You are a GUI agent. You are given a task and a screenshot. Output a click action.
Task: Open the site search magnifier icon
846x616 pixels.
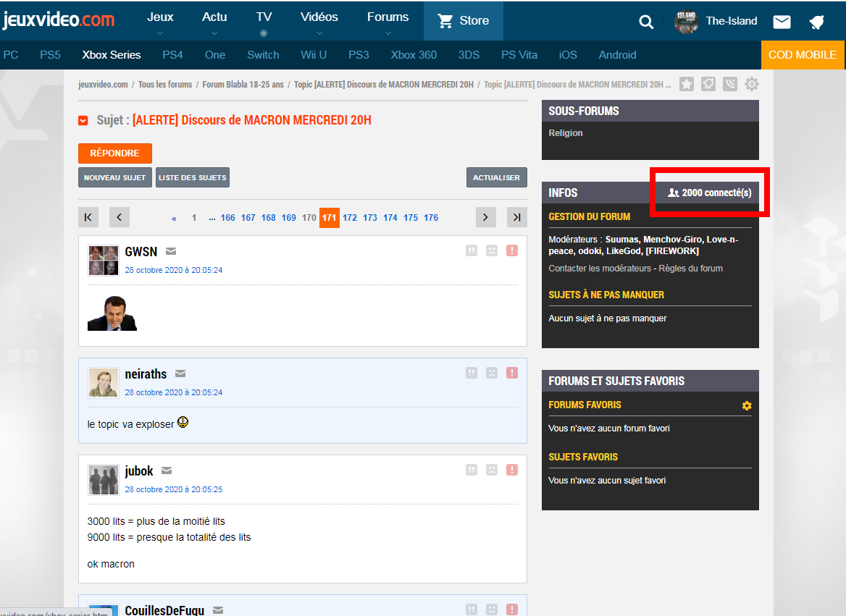646,22
